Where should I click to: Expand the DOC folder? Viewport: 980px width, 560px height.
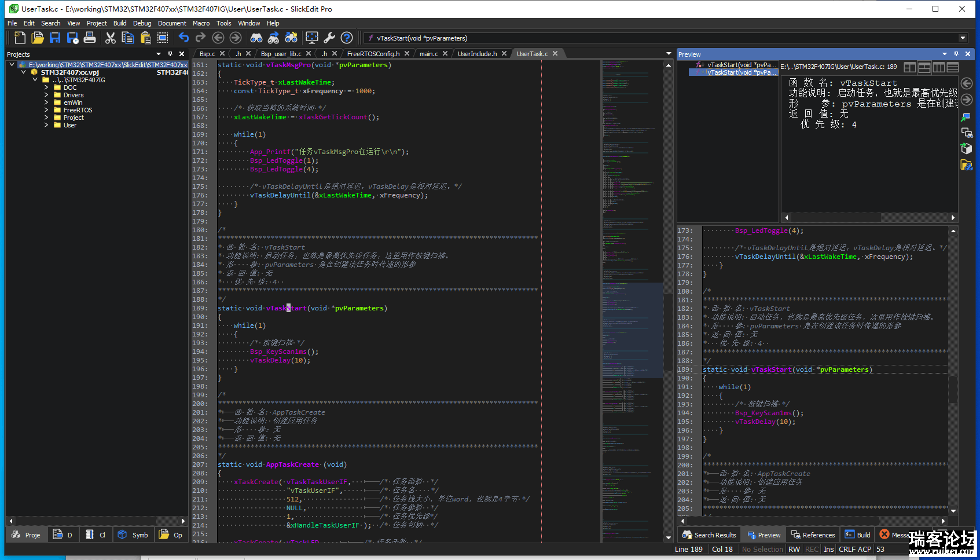pos(46,87)
